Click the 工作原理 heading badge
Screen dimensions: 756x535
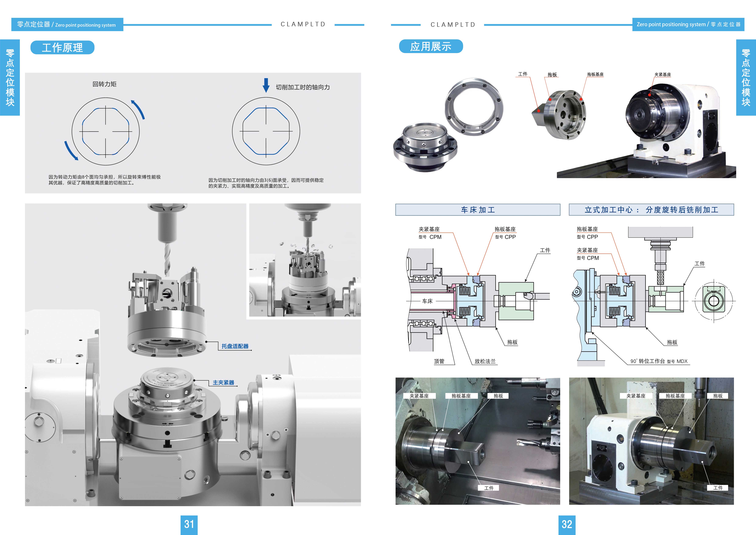62,47
